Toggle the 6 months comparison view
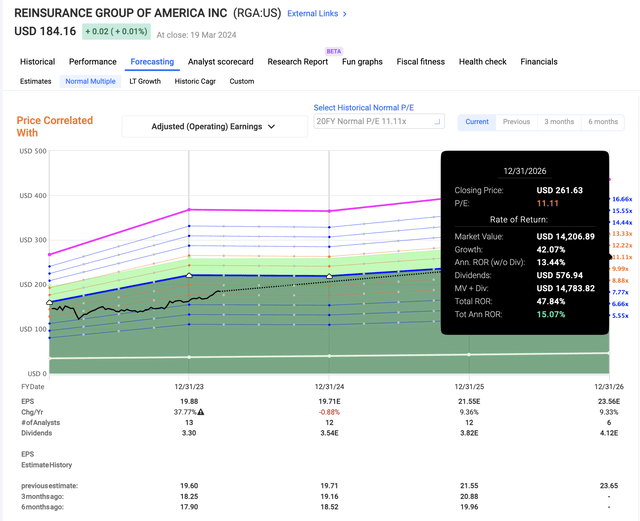Viewport: 640px width, 521px height. pyautogui.click(x=603, y=122)
